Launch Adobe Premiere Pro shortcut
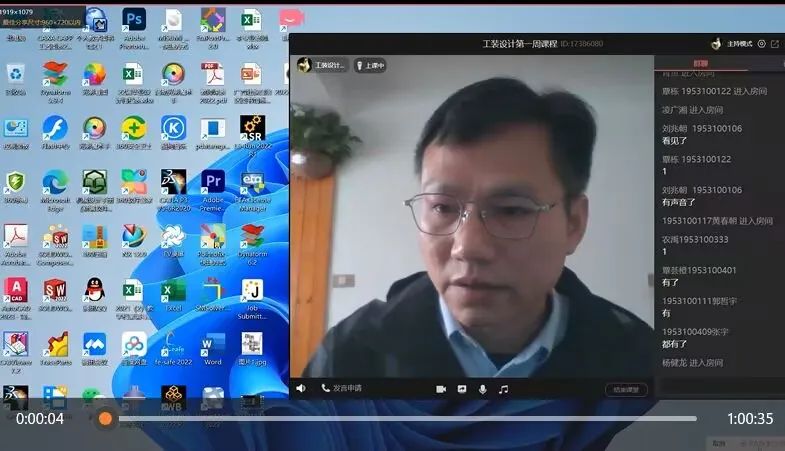Image resolution: width=785 pixels, height=451 pixels. [212, 182]
